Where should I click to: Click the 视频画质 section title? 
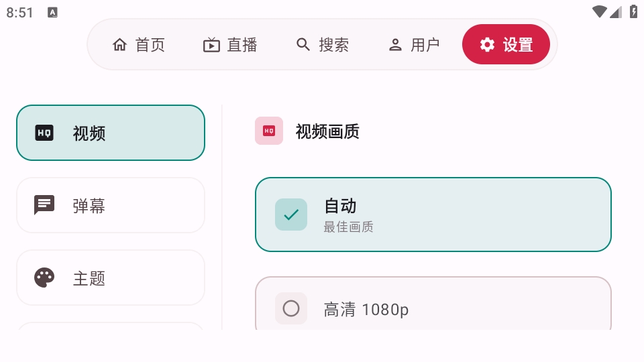tap(327, 131)
